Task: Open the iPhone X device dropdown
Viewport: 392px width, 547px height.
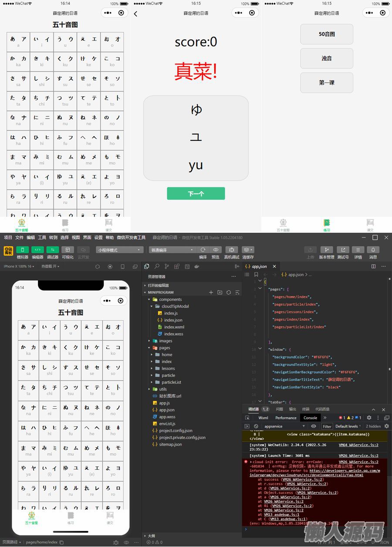Action: (x=19, y=266)
